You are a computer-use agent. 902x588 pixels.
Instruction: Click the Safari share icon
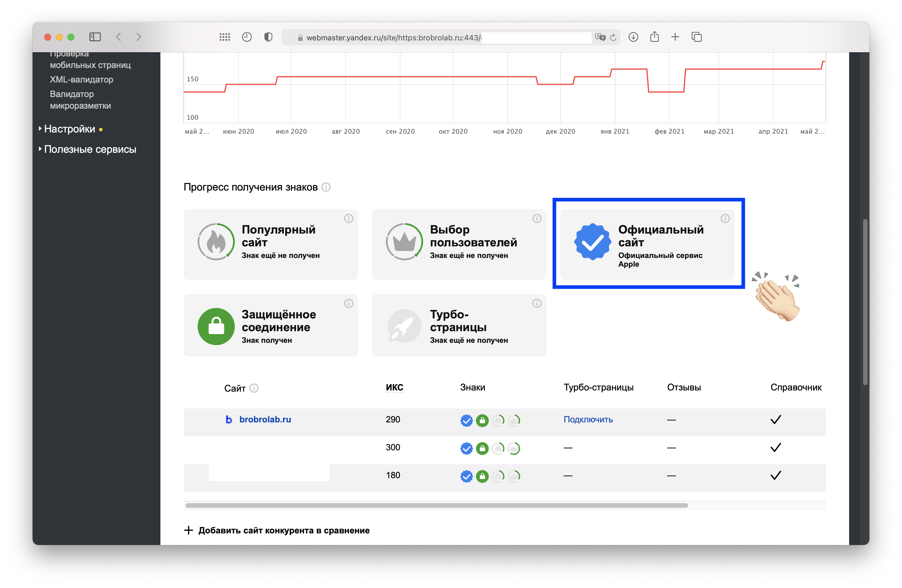click(x=654, y=37)
